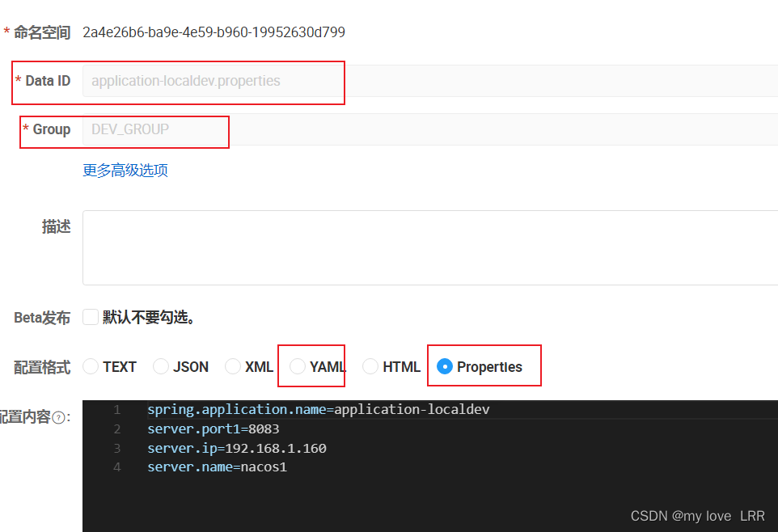778x532 pixels.
Task: Click line number 4 in the editor
Action: 117,467
